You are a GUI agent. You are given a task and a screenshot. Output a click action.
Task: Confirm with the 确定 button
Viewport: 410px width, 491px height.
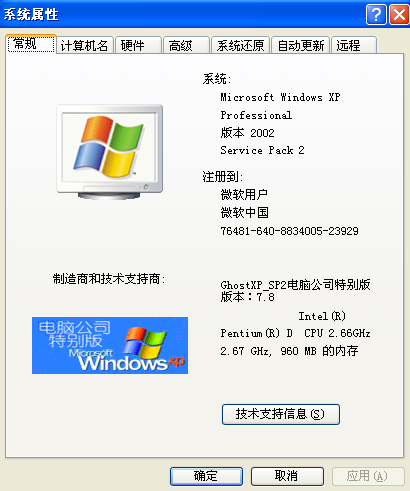[206, 476]
